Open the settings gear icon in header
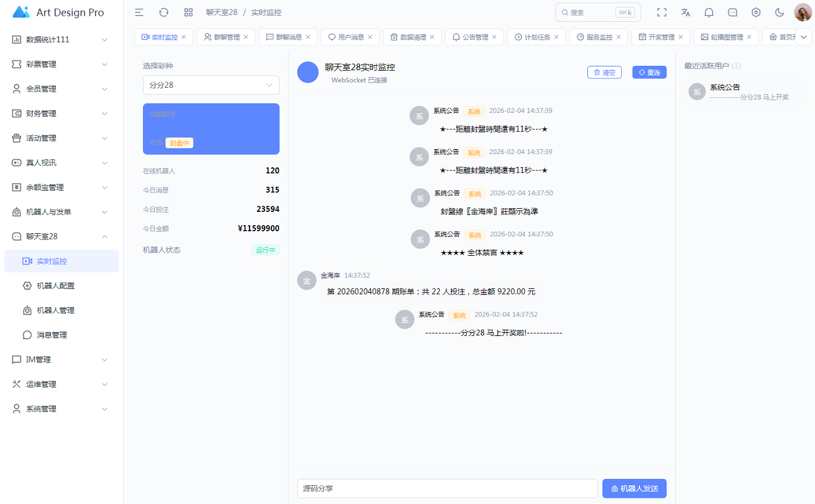The height and width of the screenshot is (504, 815). click(x=756, y=13)
